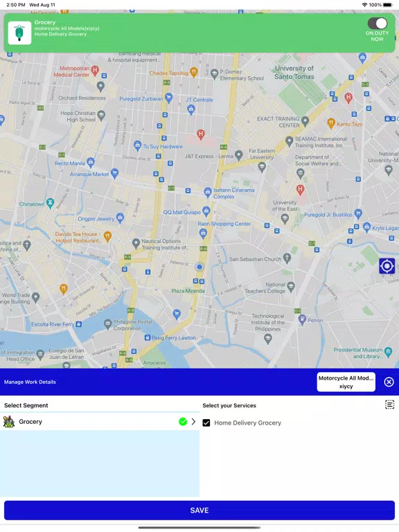Tap the Isetann Cinerama Complex marker

(208, 193)
